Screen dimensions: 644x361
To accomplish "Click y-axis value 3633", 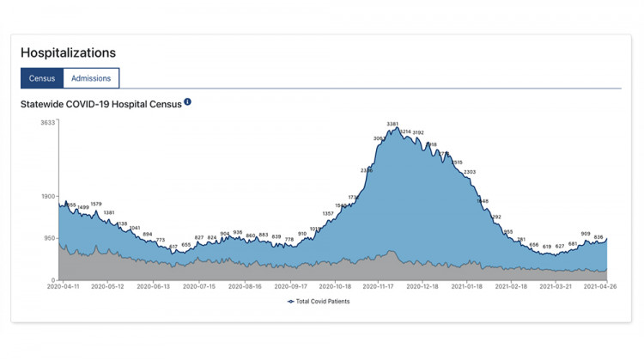I will pyautogui.click(x=47, y=123).
